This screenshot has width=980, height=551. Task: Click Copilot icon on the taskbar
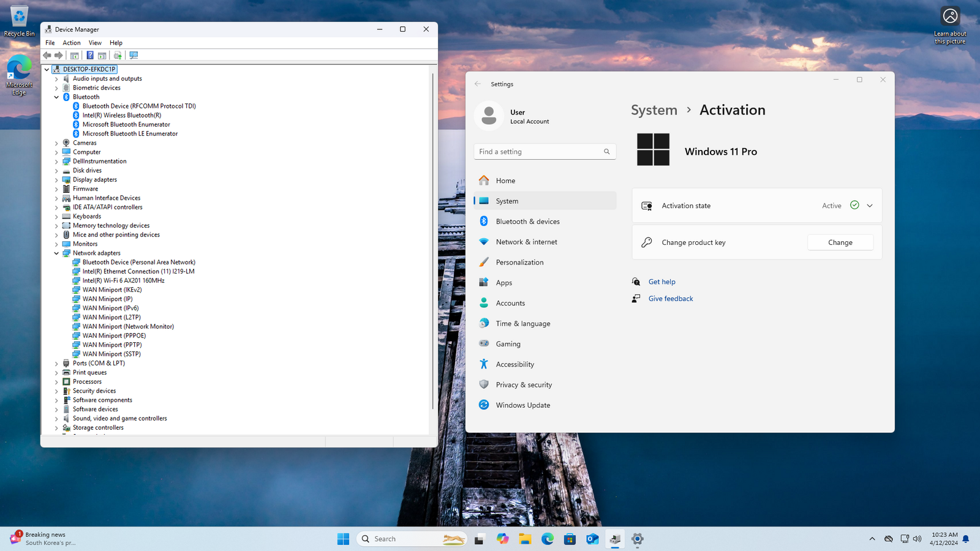(x=502, y=539)
